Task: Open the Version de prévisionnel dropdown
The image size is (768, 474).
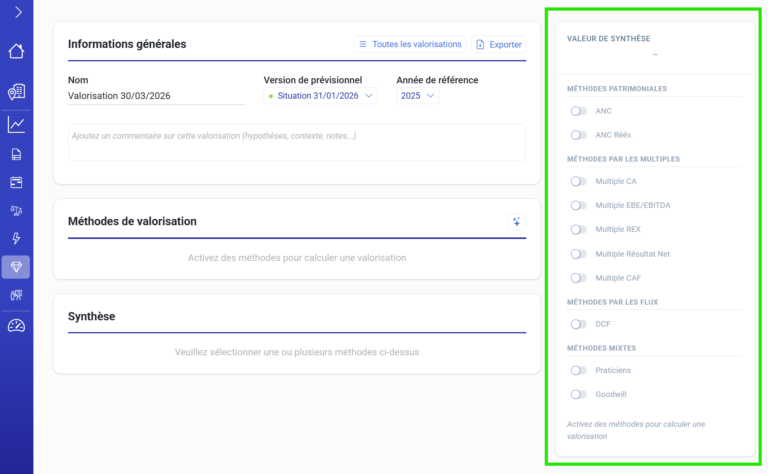Action: [321, 96]
